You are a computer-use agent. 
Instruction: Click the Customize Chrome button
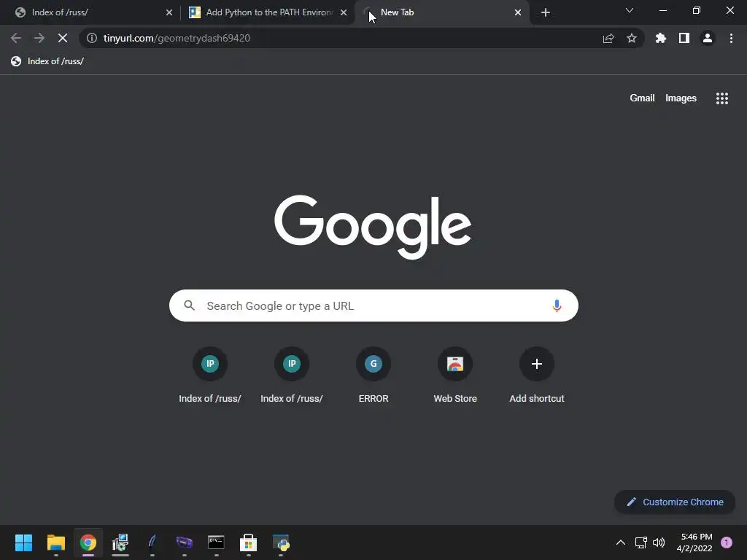tap(675, 502)
